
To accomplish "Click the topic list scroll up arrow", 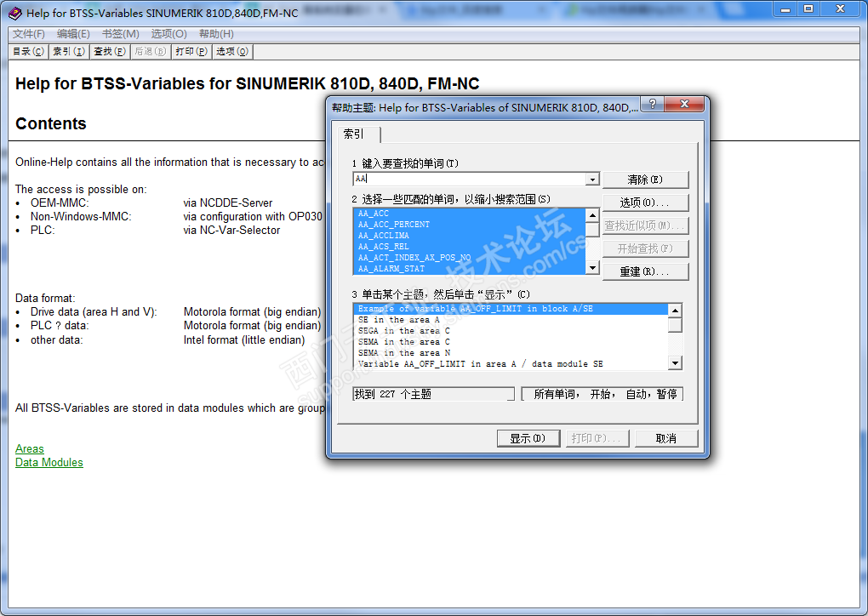I will (675, 311).
